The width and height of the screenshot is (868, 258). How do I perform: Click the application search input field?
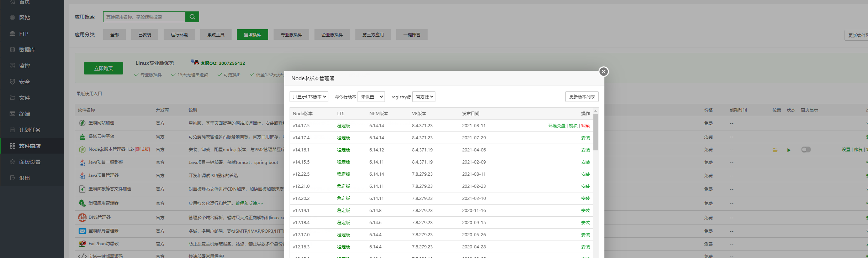tap(144, 17)
